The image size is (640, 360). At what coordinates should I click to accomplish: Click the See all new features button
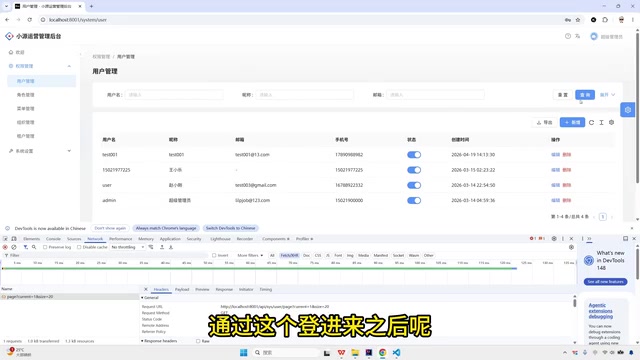point(605,282)
